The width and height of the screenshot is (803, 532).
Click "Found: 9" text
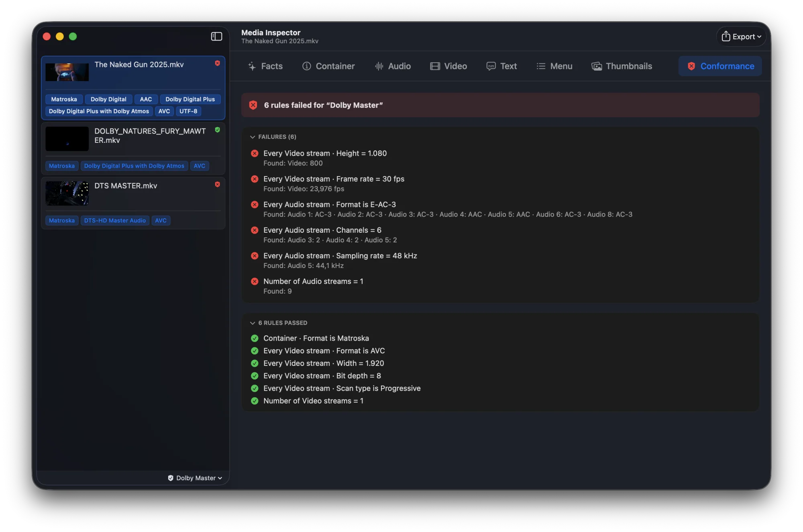coord(277,291)
